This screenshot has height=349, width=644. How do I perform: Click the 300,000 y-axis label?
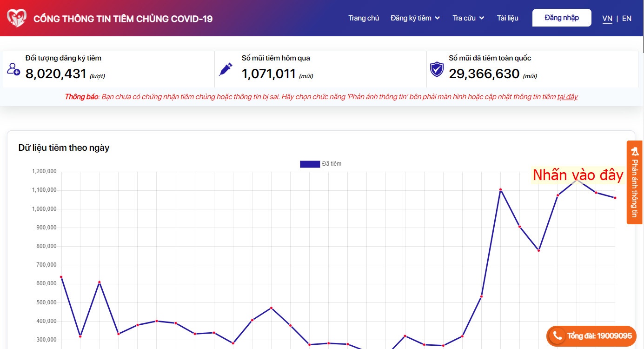click(x=46, y=340)
